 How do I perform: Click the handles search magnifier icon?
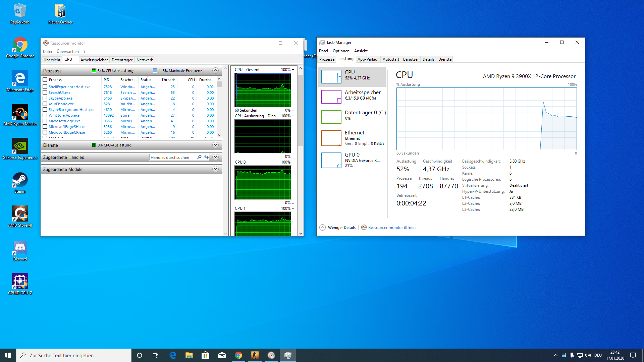199,157
